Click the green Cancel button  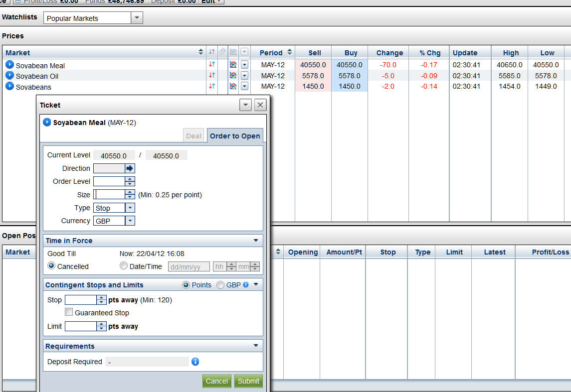coord(216,381)
